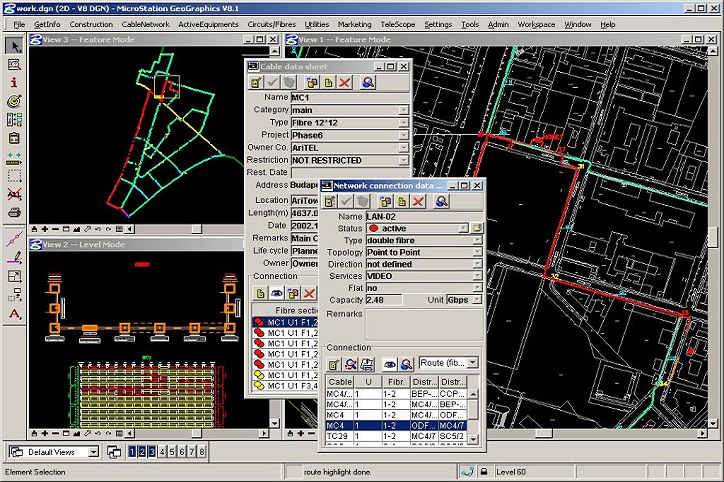The image size is (724, 482).
Task: Click printer icon in Network Connection section toolbar
Action: tap(367, 364)
